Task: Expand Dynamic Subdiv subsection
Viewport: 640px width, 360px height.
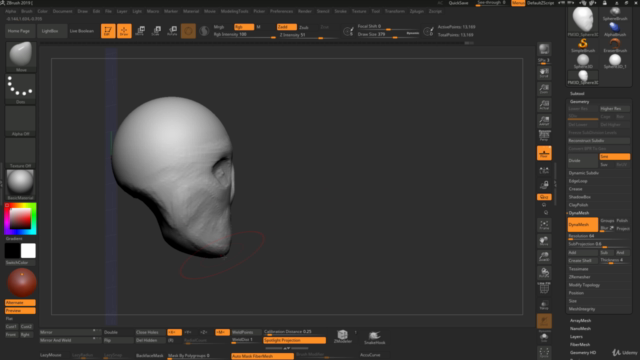Action: [x=584, y=173]
